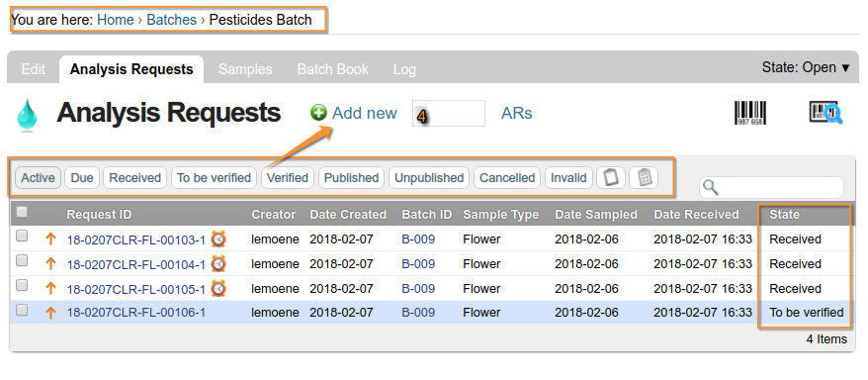Screen dimensions: 868x380
Task: Click the worksheet calculator filter icon
Action: coord(644,178)
